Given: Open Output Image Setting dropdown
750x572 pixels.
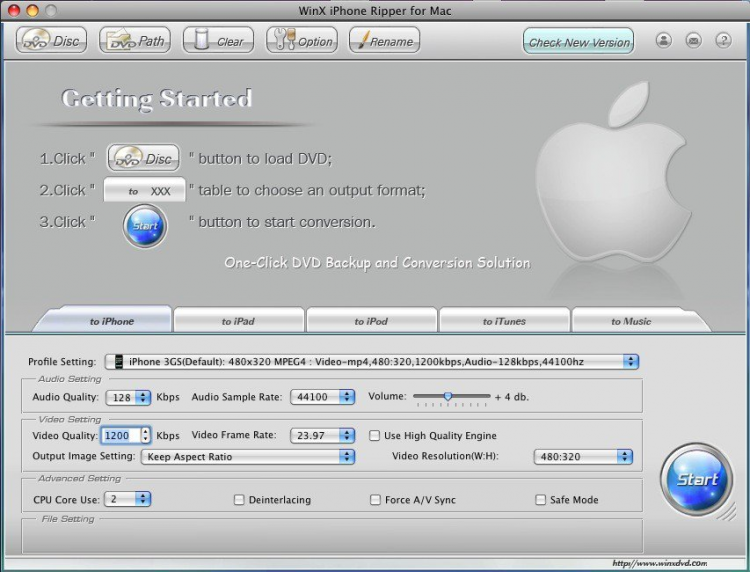Looking at the screenshot, I should click(x=248, y=456).
